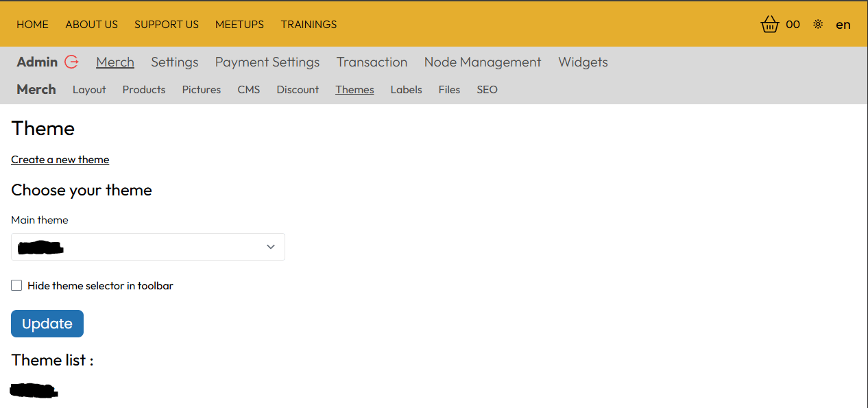Open the SEO submenu item
Viewport: 868px width, 408px height.
(x=487, y=90)
